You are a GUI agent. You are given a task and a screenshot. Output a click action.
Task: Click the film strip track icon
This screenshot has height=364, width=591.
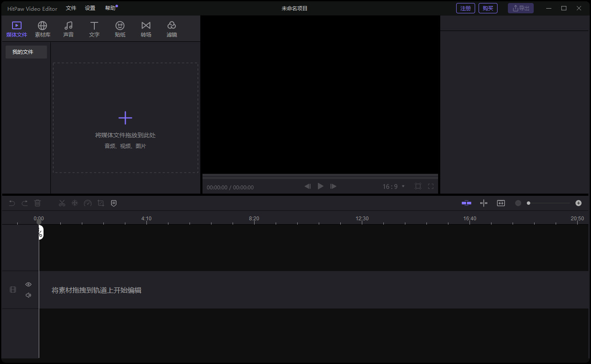[13, 290]
